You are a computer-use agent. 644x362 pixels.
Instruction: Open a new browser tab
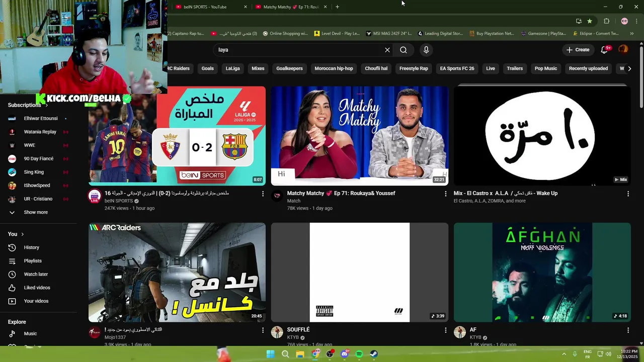(x=337, y=7)
